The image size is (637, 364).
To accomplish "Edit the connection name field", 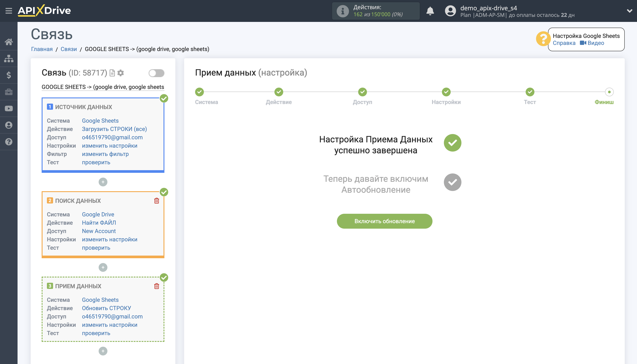I will [x=103, y=87].
